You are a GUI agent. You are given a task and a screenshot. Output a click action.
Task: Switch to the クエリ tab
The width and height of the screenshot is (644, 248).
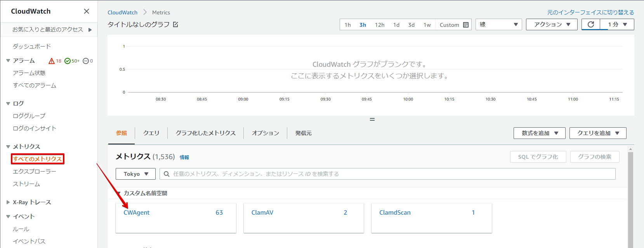[151, 133]
